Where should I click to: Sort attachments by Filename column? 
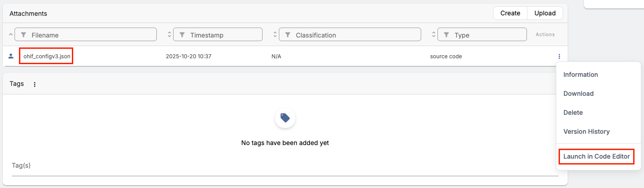click(11, 35)
